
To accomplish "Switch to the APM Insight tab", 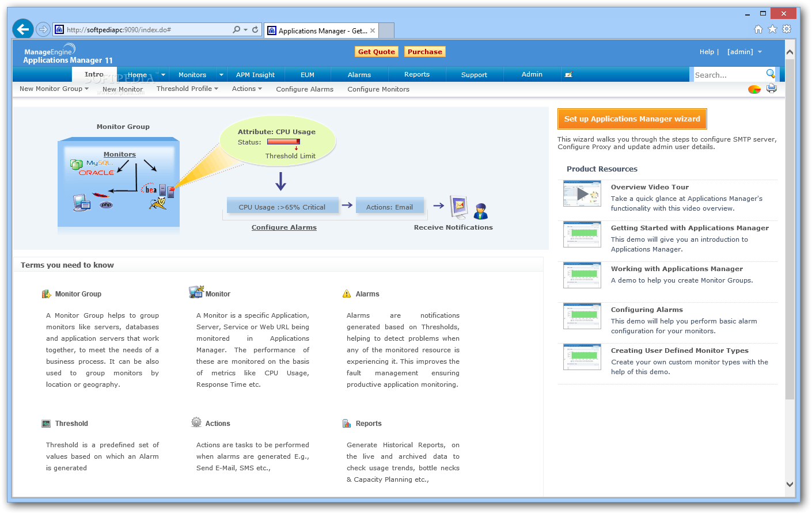I will [x=256, y=75].
